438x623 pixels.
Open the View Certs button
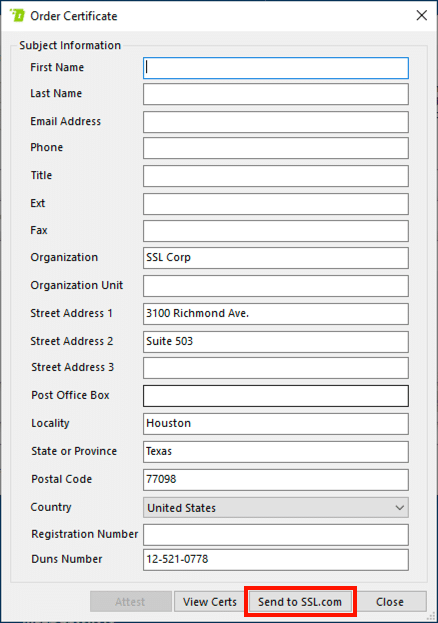point(209,602)
